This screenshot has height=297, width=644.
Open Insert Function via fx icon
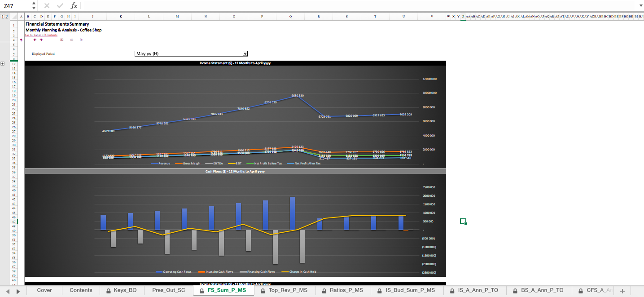[74, 6]
